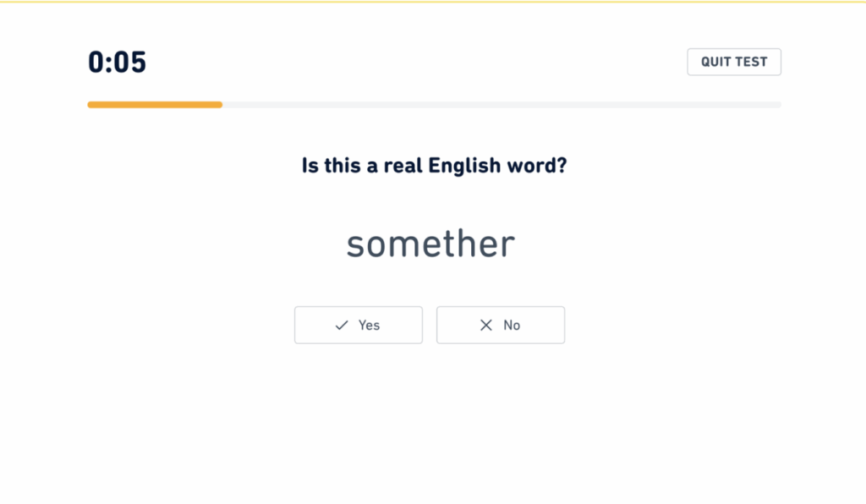The image size is (866, 504).
Task: Click the yellow line at page top
Action: 433,2
